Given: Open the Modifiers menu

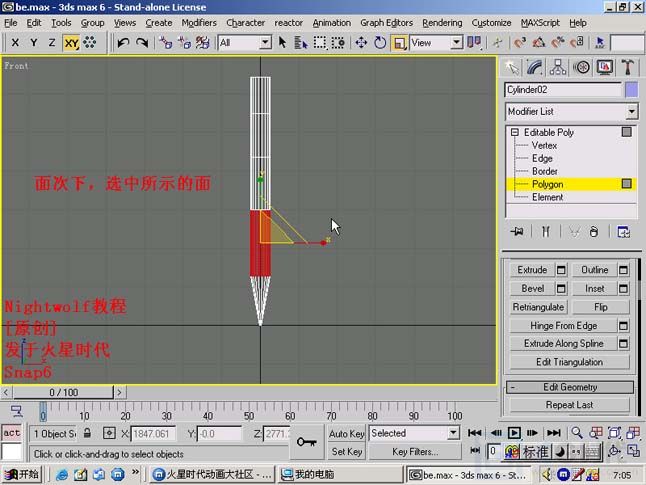Looking at the screenshot, I should [x=199, y=23].
